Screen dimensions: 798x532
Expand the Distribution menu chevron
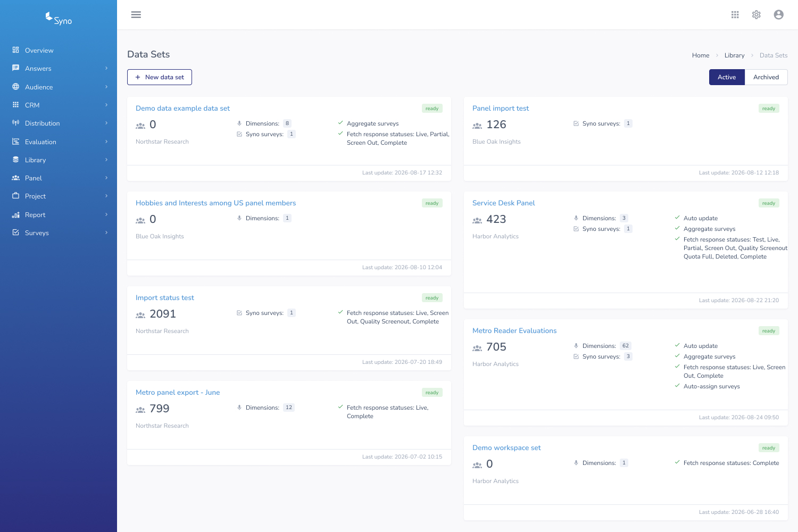click(x=106, y=123)
